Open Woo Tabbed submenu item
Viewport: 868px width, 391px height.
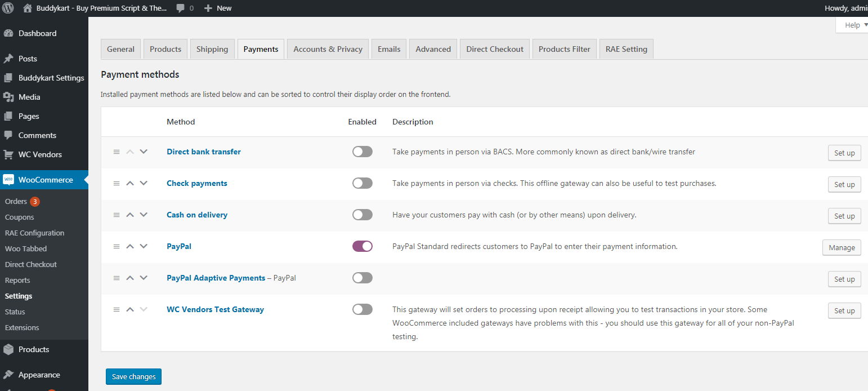(25, 248)
